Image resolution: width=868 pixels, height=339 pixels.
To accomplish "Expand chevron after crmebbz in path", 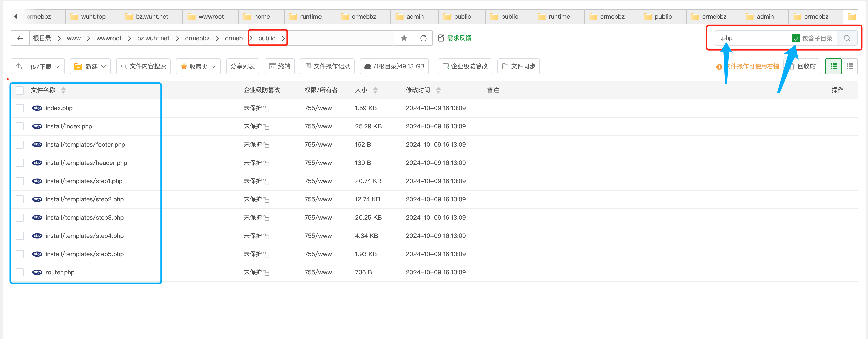I will click(x=217, y=38).
